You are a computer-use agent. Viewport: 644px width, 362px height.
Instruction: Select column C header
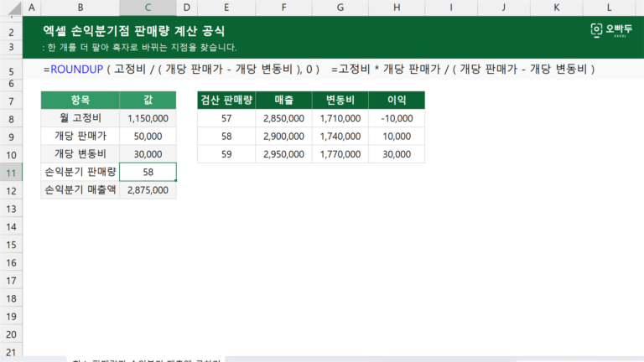[x=148, y=8]
